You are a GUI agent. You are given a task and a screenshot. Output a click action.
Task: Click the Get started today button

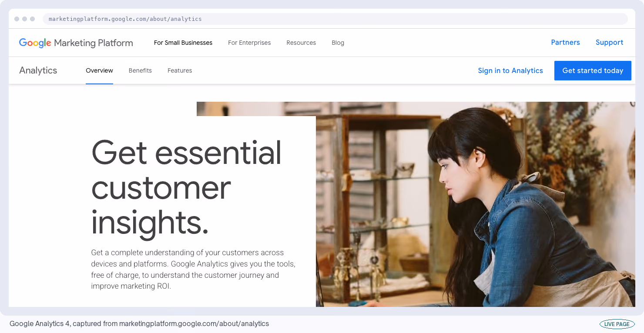point(593,70)
